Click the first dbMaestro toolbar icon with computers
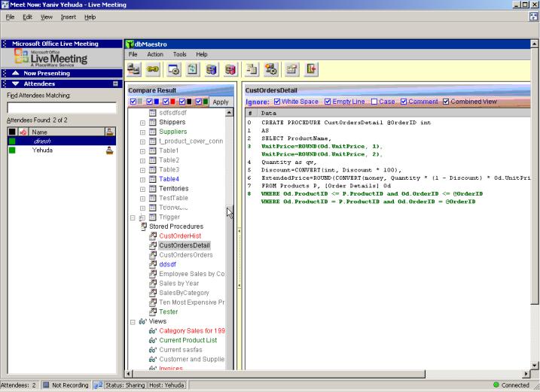 135,70
